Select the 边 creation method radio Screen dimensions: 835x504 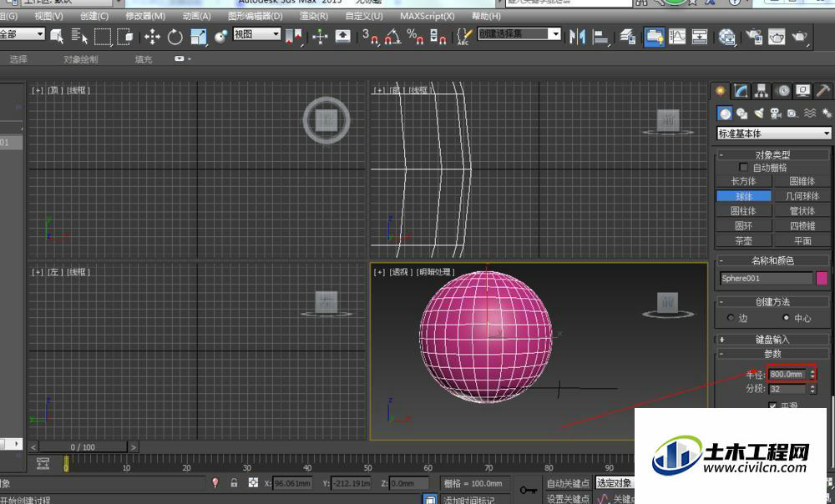pyautogui.click(x=731, y=318)
